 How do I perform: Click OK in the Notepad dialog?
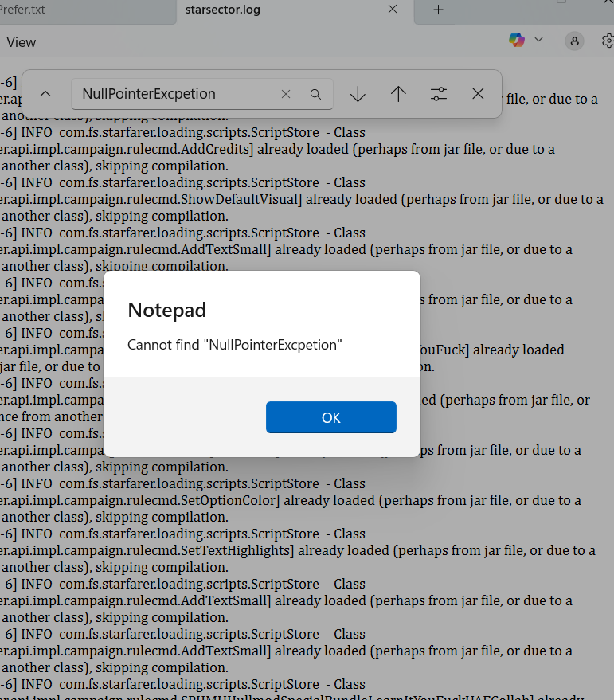(330, 417)
